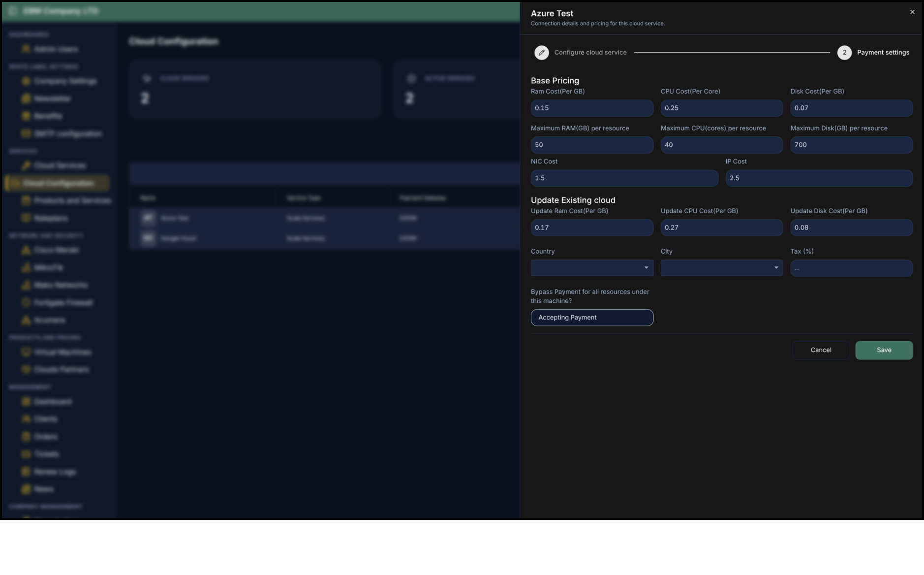This screenshot has height=575, width=924.
Task: Click the Tax (%) input field
Action: 851,268
